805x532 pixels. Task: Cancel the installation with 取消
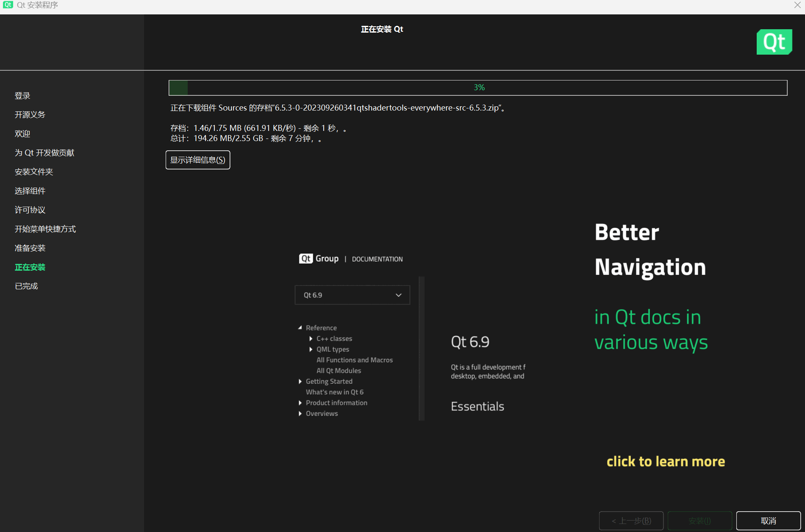768,521
